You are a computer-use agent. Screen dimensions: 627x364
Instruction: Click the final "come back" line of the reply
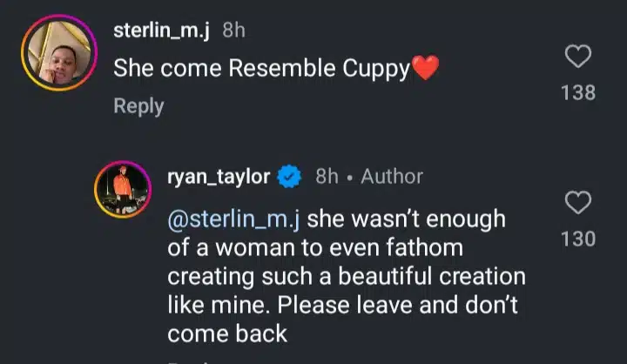click(226, 335)
